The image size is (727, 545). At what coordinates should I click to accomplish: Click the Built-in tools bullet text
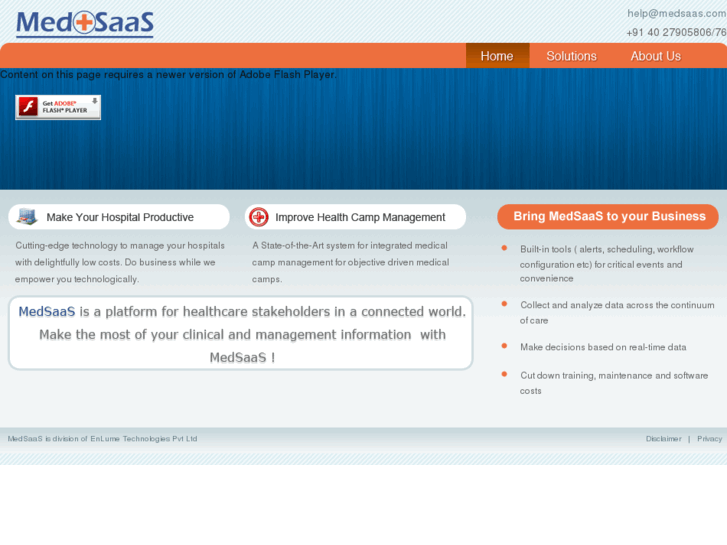(606, 264)
